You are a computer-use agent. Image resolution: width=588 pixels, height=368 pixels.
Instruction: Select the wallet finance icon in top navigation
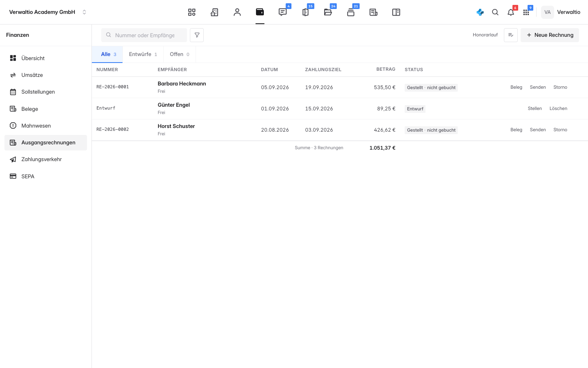click(260, 12)
